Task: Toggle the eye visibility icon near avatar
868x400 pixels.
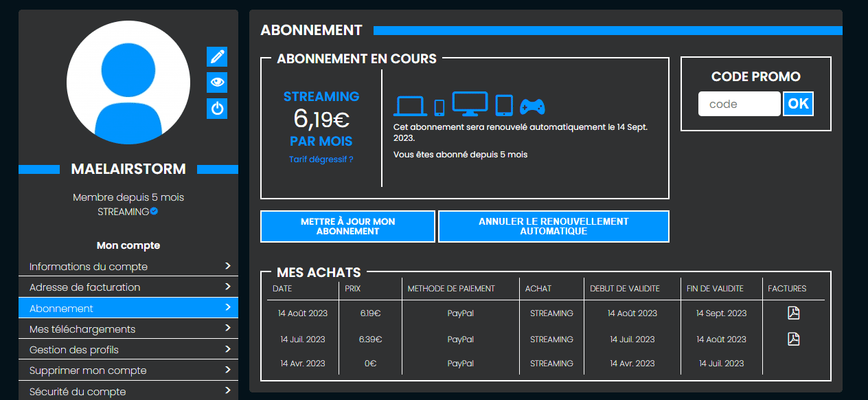Action: [217, 82]
